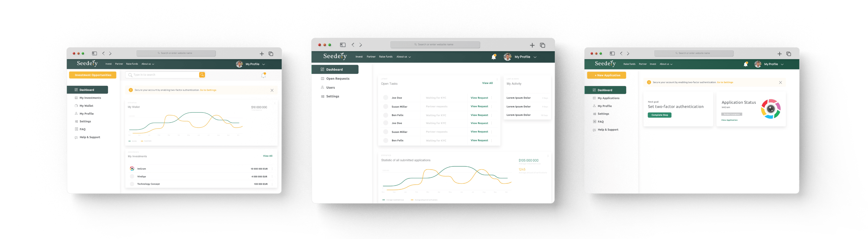Click the Open Requests sidebar icon

[x=323, y=79]
